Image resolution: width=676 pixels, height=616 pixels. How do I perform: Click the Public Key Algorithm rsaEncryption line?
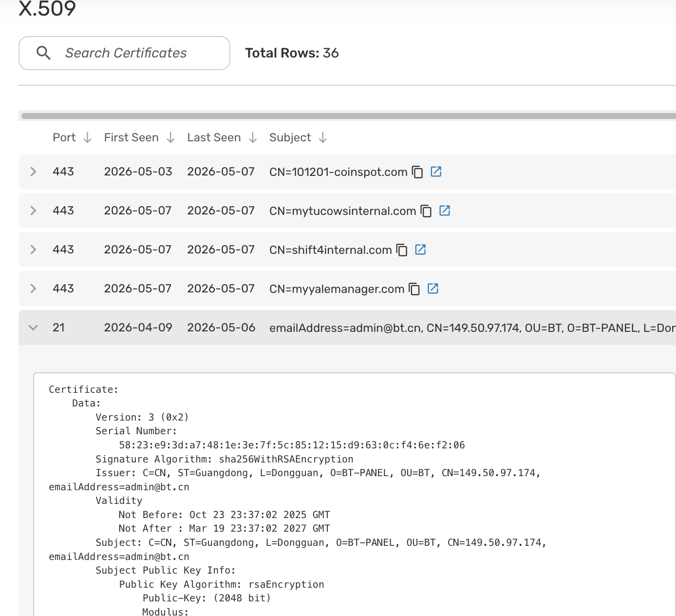(x=222, y=584)
